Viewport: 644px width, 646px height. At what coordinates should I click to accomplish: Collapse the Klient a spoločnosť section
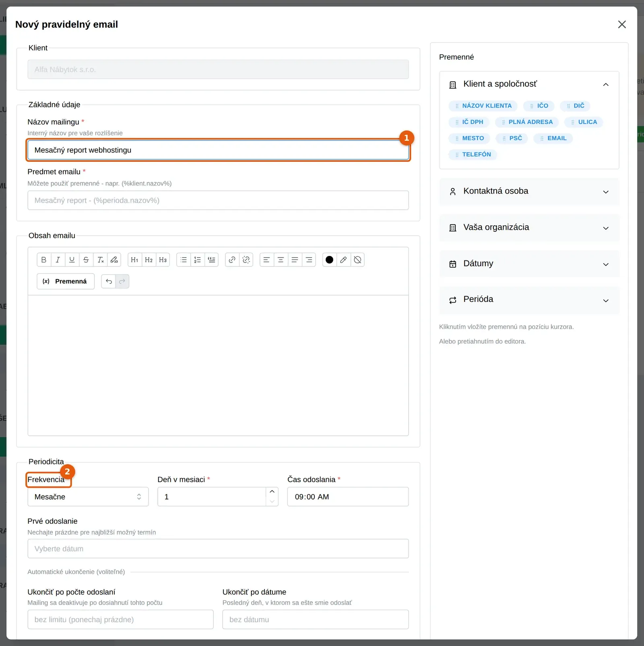pos(529,84)
